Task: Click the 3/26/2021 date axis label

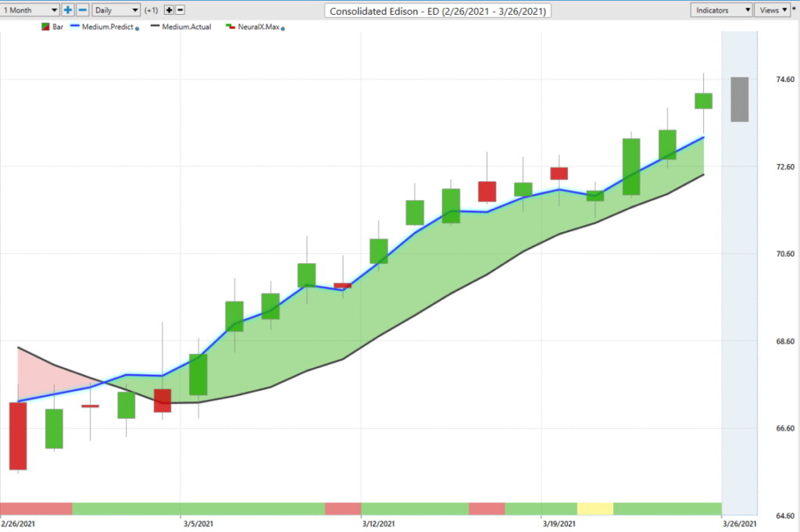Action: 739,524
